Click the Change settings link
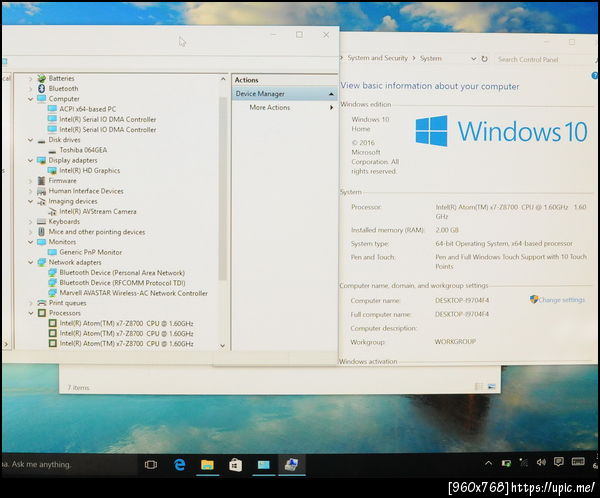The width and height of the screenshot is (600, 498). [561, 300]
